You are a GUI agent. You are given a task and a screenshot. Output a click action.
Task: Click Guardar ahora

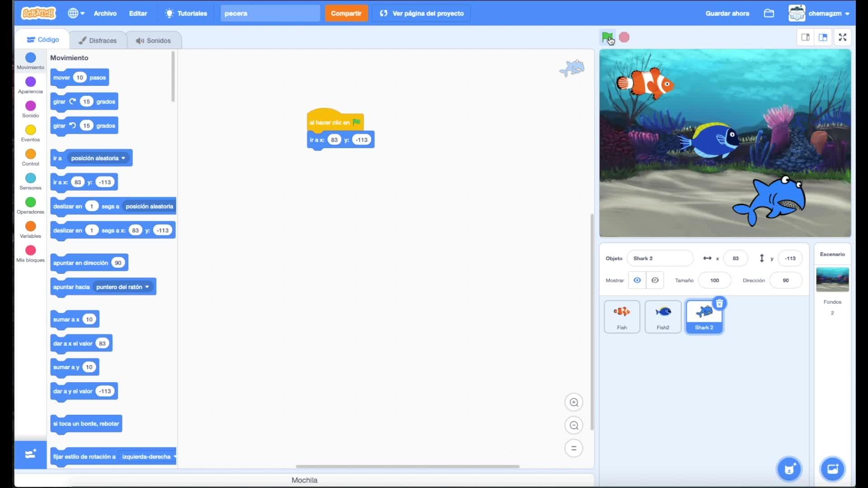tap(727, 13)
